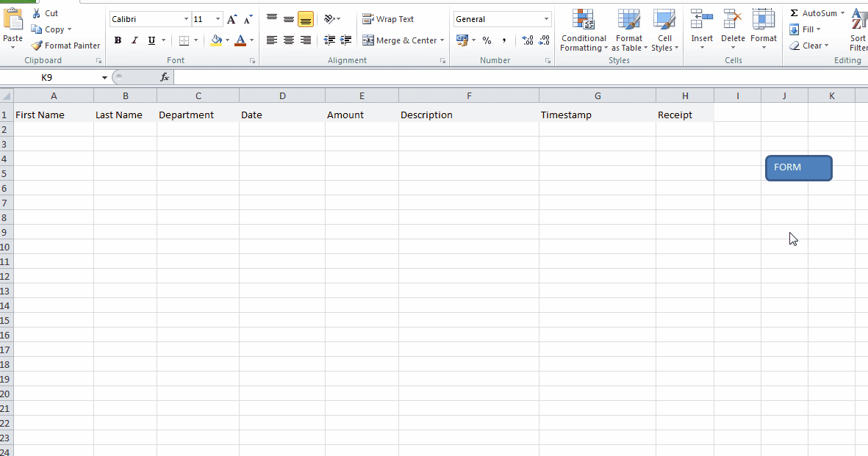
Task: Apply the Percent Style format
Action: (486, 40)
